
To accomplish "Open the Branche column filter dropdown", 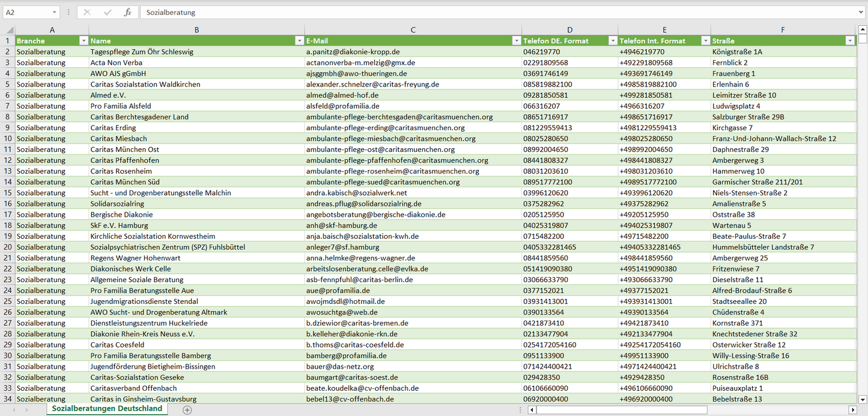I will coord(83,41).
